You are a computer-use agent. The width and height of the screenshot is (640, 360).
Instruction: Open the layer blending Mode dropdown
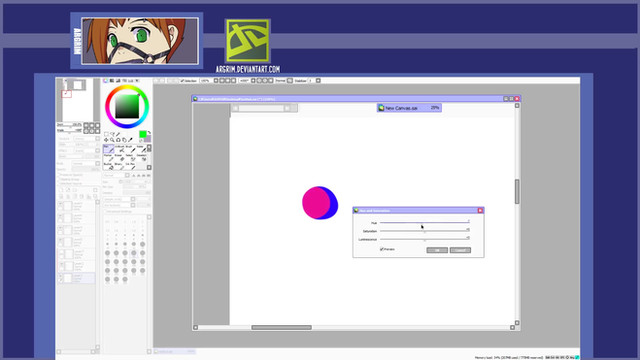(86, 163)
